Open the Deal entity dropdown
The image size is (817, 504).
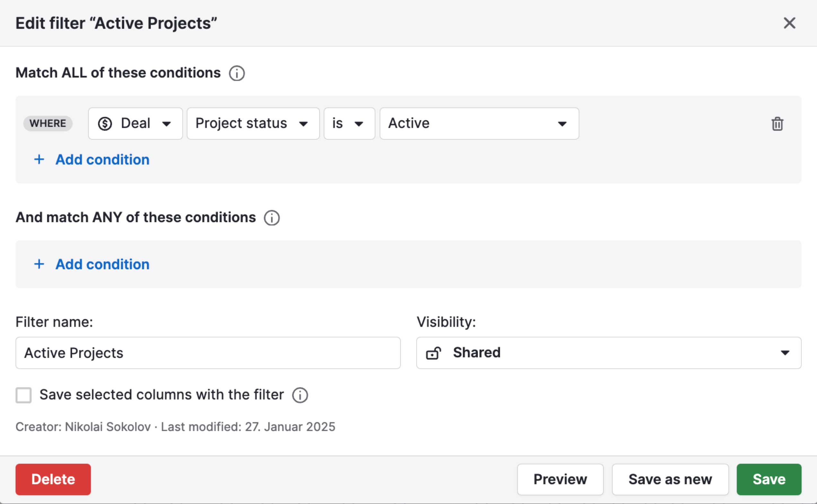click(135, 124)
